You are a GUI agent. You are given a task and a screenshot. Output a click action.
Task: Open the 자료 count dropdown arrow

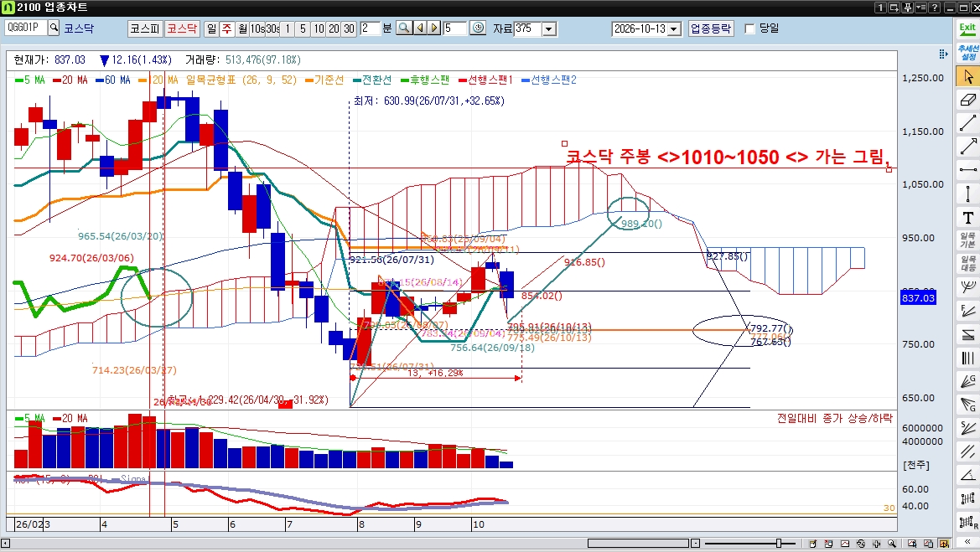tap(549, 28)
